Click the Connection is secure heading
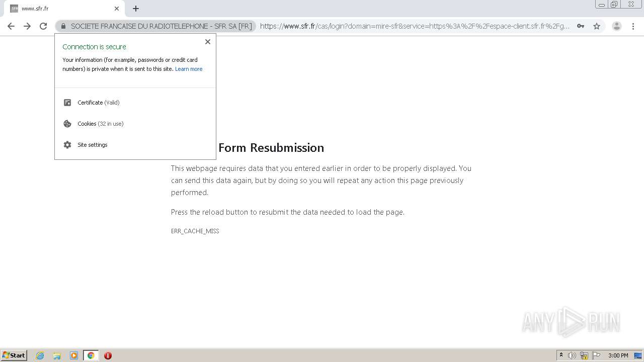Screen dimensions: 644x362 coord(94,47)
